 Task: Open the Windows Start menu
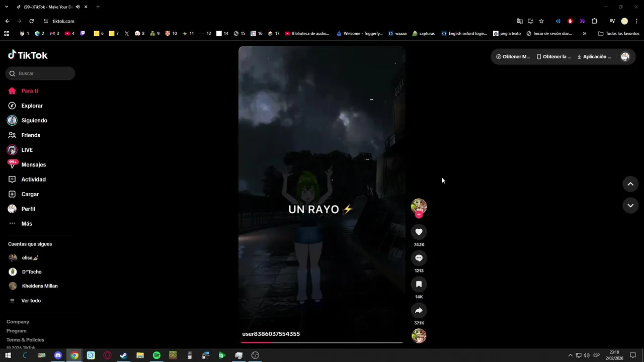8,355
